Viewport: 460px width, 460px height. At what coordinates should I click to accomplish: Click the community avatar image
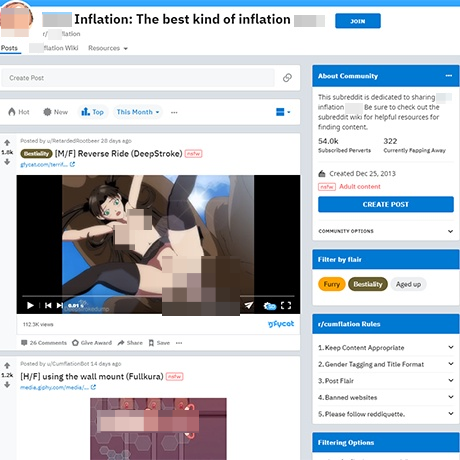click(16, 18)
